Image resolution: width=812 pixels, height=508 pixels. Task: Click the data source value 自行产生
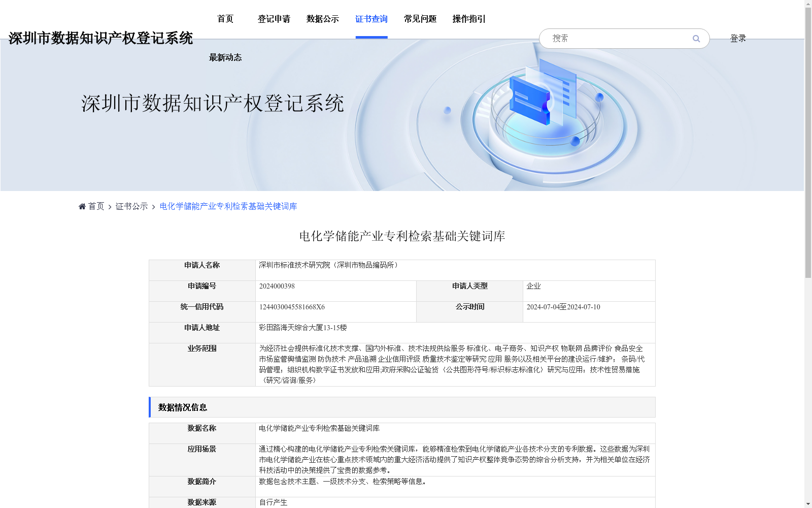pos(274,502)
